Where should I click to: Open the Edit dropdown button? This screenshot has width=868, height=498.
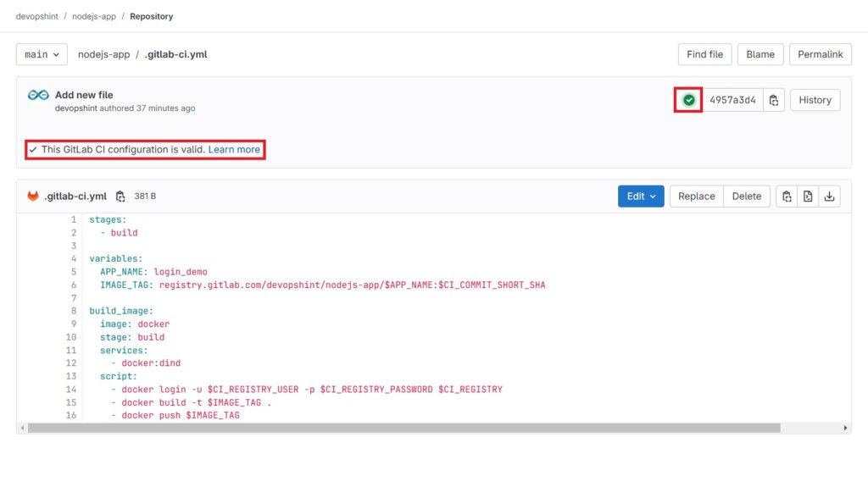[641, 196]
